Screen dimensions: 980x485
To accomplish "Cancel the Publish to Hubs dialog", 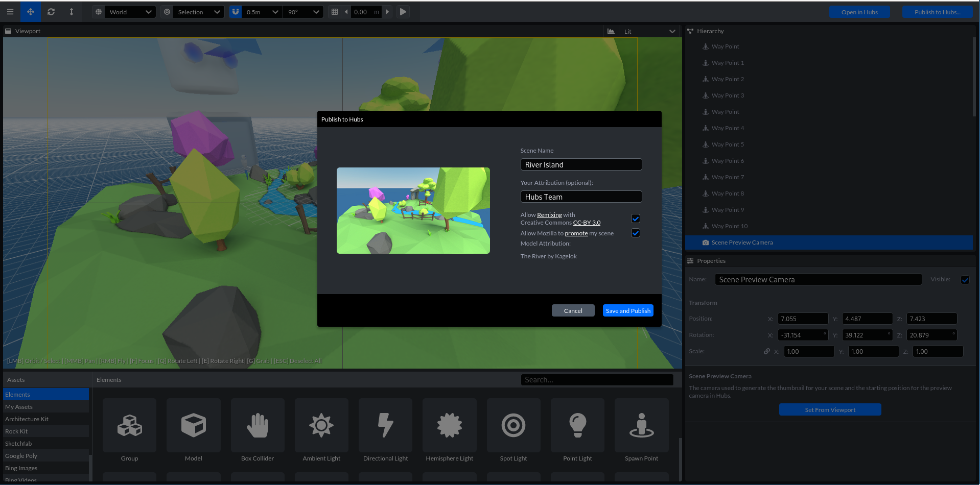I will pyautogui.click(x=573, y=310).
